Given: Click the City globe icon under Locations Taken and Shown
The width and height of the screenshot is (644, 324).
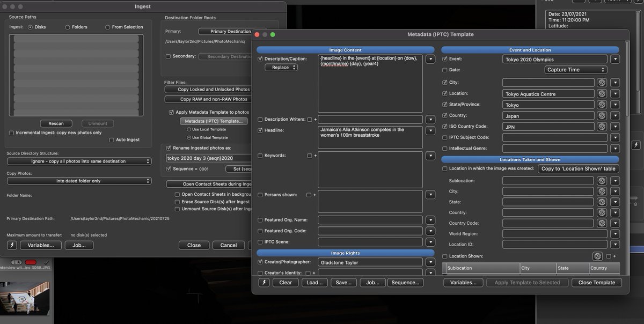Looking at the screenshot, I should [x=602, y=192].
